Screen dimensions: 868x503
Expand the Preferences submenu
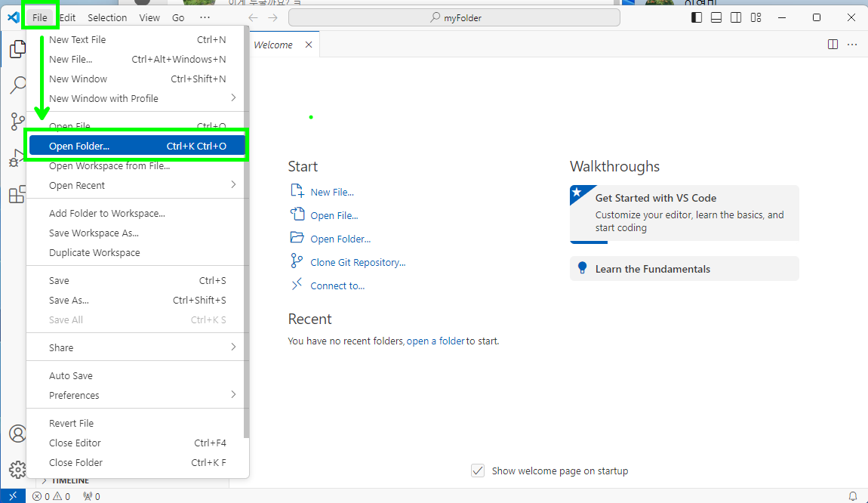(136, 396)
